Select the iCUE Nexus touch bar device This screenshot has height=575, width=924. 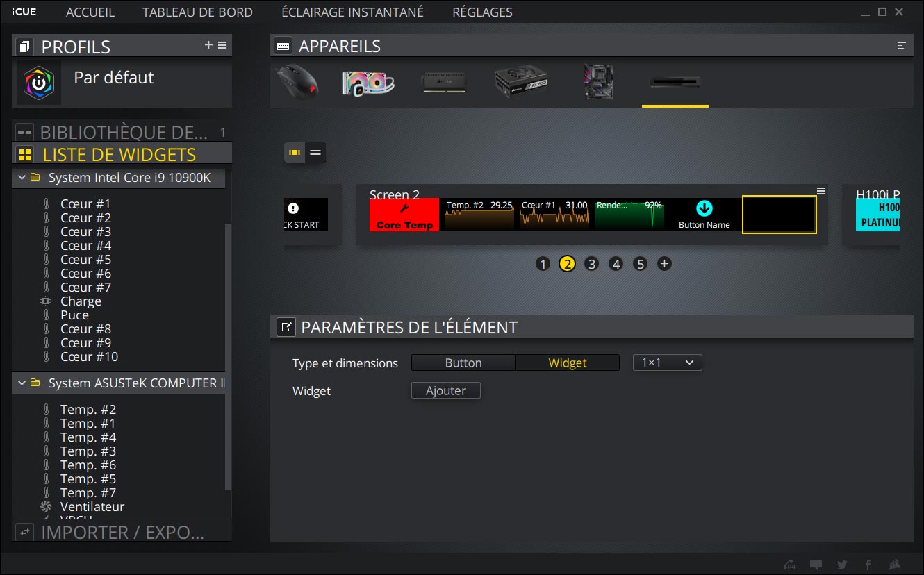(675, 82)
